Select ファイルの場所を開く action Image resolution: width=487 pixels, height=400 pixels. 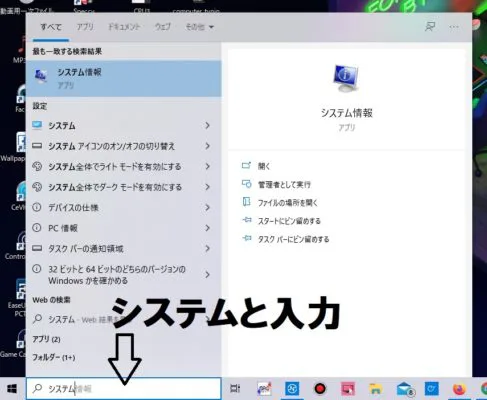tap(288, 203)
